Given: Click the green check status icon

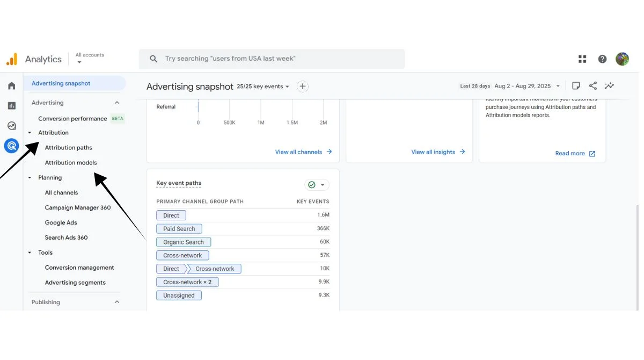Looking at the screenshot, I should [312, 185].
